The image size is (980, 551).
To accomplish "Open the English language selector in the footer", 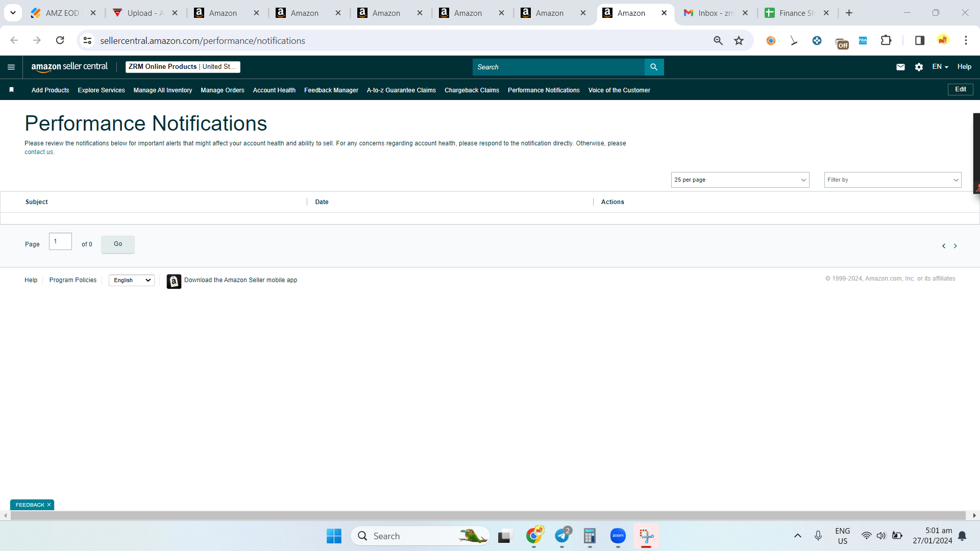I will (x=132, y=280).
